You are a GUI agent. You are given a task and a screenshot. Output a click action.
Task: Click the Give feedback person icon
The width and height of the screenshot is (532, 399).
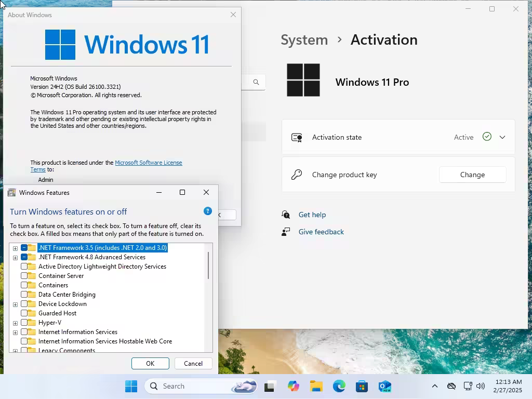click(x=286, y=232)
